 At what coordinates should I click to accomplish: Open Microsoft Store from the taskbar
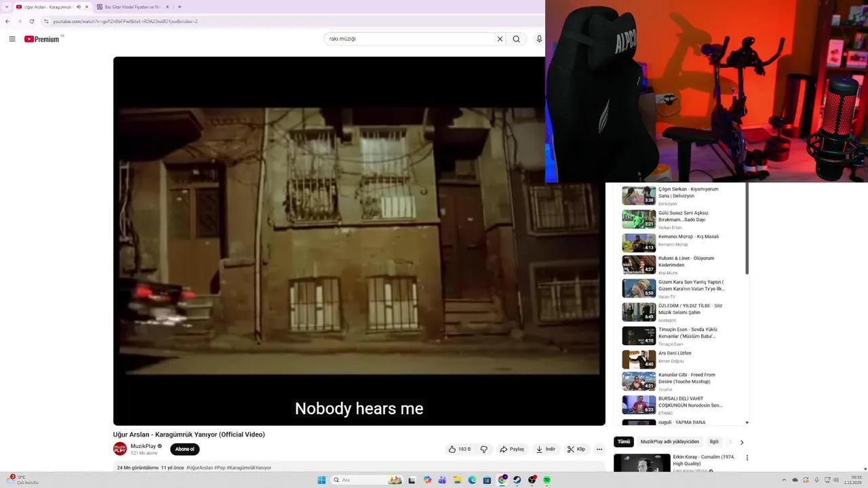coord(487,480)
